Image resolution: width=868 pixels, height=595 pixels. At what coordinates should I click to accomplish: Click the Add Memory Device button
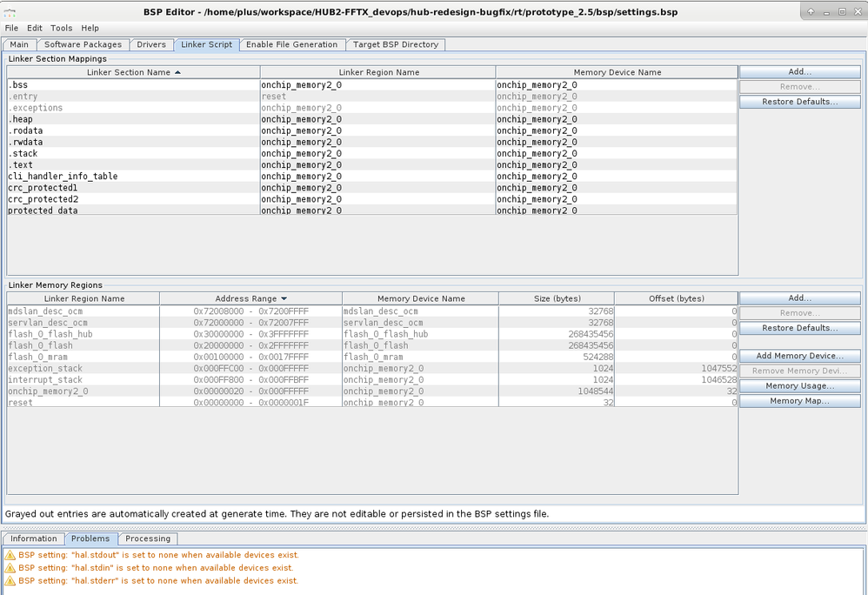click(x=799, y=356)
